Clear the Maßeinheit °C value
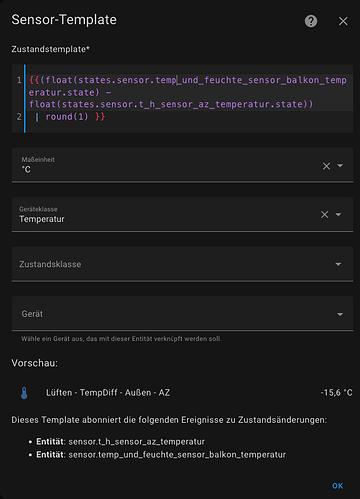 click(326, 166)
